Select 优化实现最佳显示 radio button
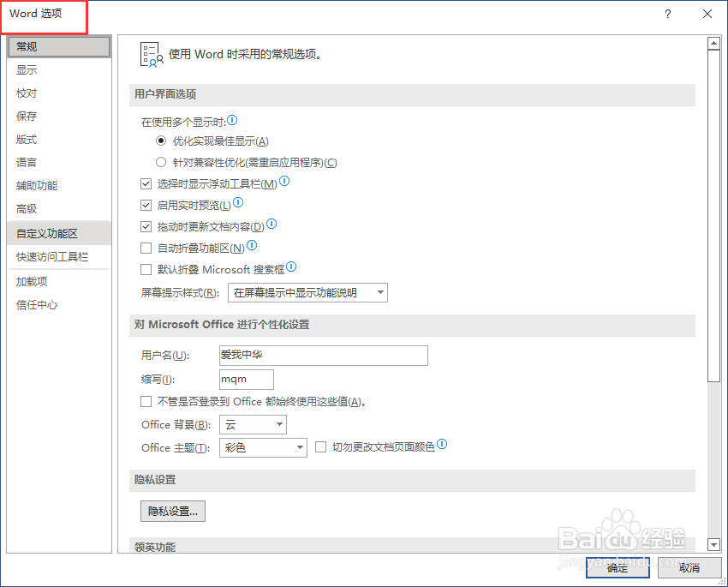This screenshot has height=587, width=728. click(161, 141)
